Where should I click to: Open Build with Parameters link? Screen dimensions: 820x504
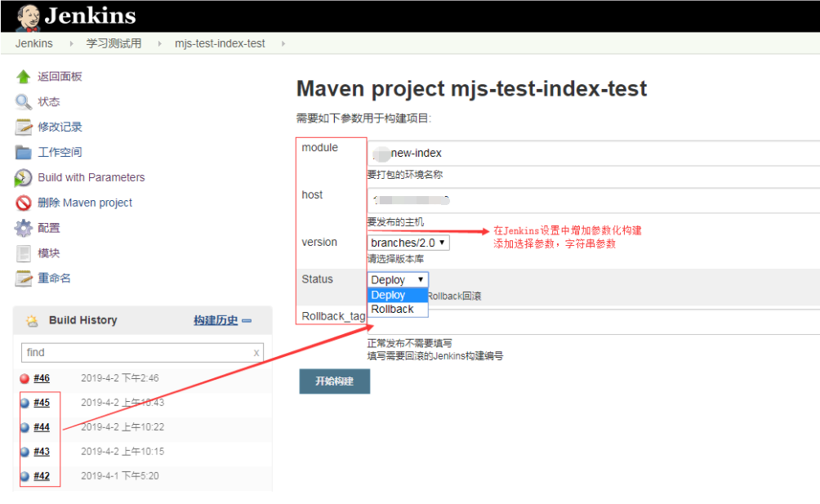click(x=91, y=178)
